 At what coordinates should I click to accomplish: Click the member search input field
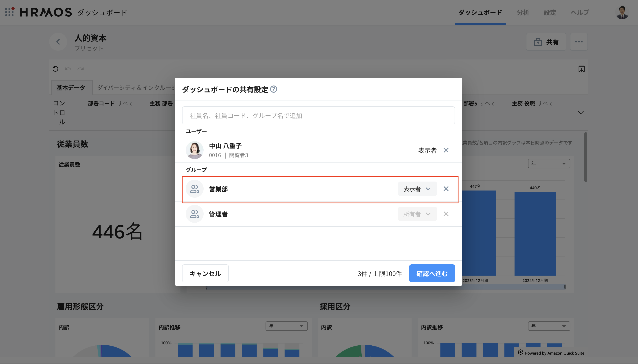point(318,116)
